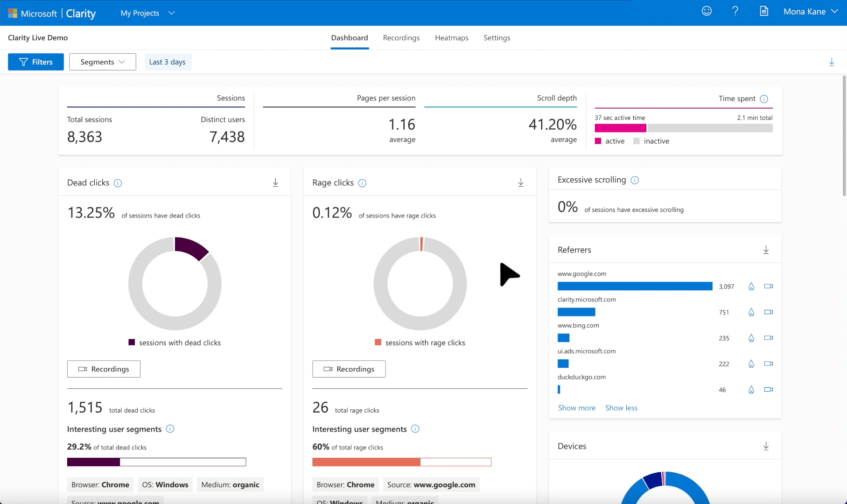Download the Referrers card data
Screen dimensions: 847x504
(x=766, y=250)
